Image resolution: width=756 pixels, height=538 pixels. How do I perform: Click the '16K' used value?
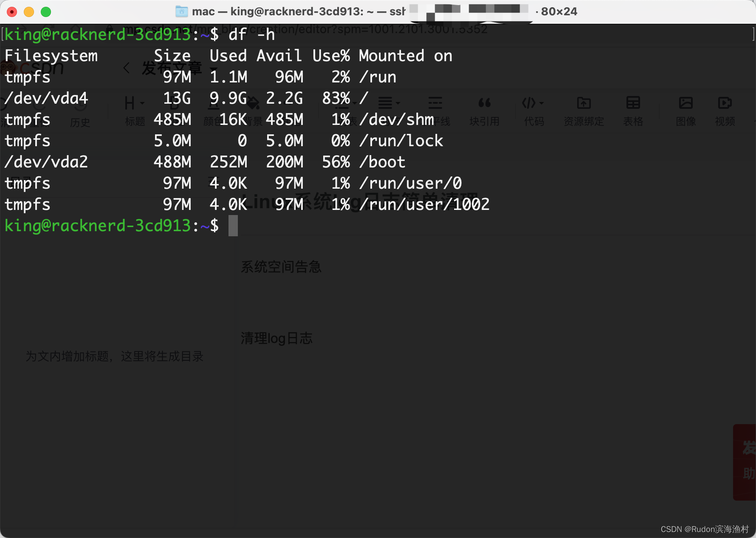[x=233, y=119]
